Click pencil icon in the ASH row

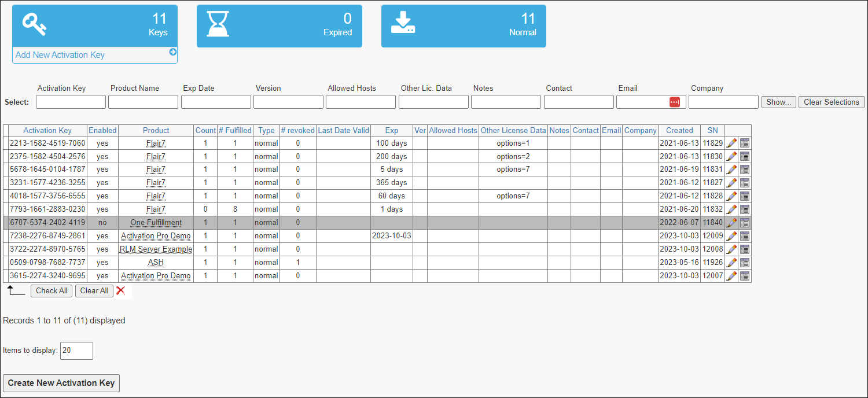coord(731,263)
